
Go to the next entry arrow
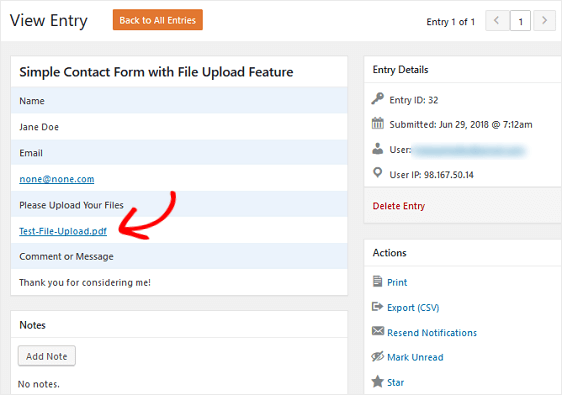click(x=544, y=20)
